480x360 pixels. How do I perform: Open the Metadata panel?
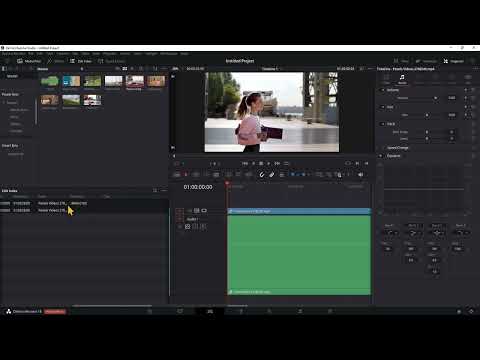[x=426, y=61]
